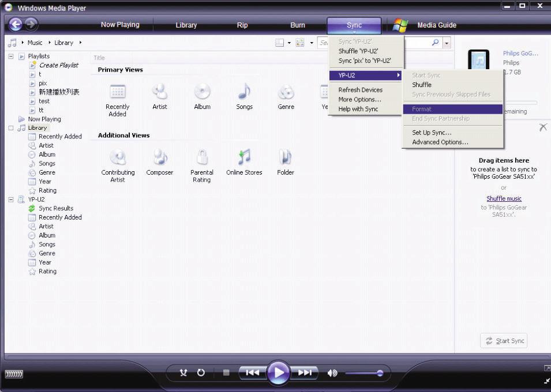Click the Forward navigation arrow
Image resolution: width=551 pixels, height=392 pixels.
pyautogui.click(x=31, y=24)
